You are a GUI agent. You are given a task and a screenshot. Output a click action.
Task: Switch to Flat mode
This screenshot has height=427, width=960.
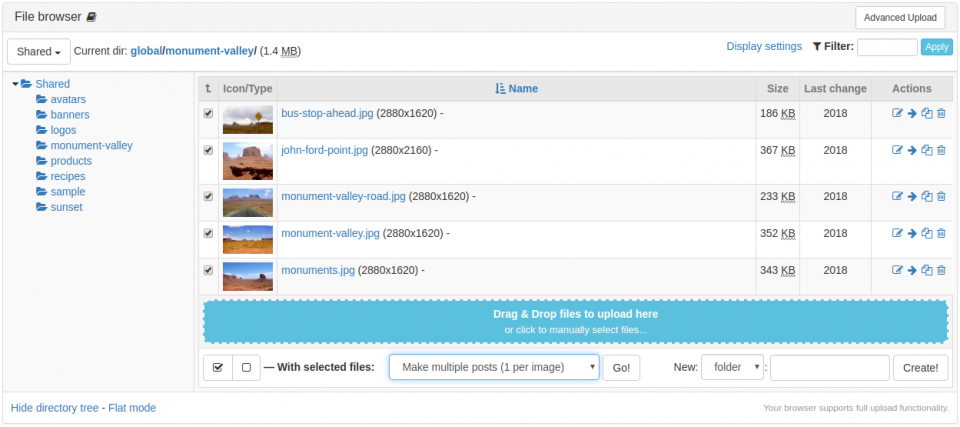pos(132,408)
